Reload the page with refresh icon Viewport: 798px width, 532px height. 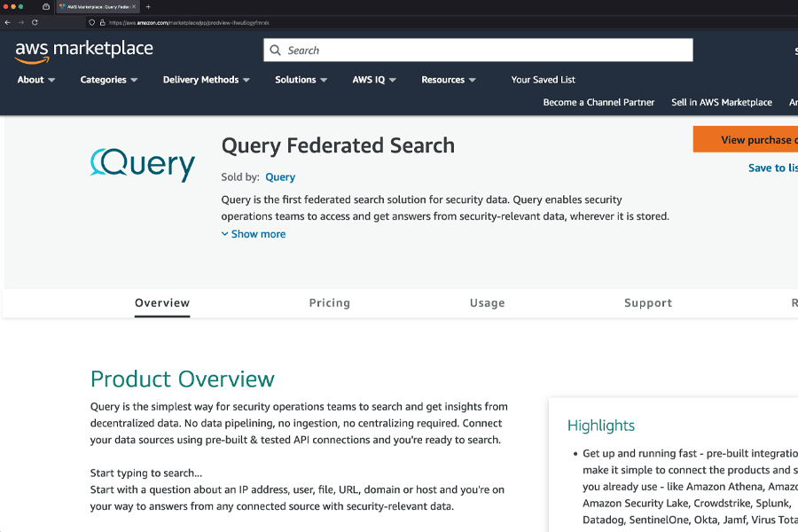click(x=35, y=22)
